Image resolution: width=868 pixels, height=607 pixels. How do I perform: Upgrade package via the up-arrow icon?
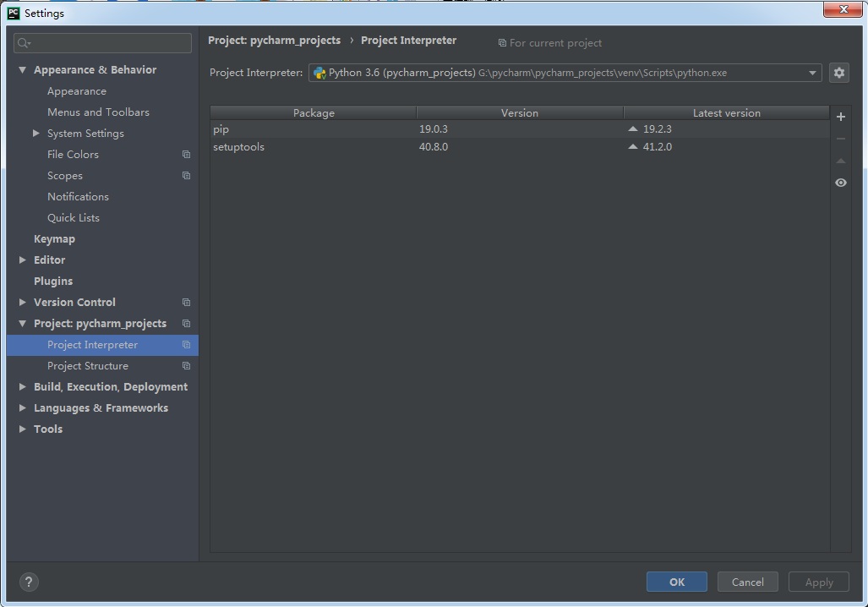click(840, 161)
